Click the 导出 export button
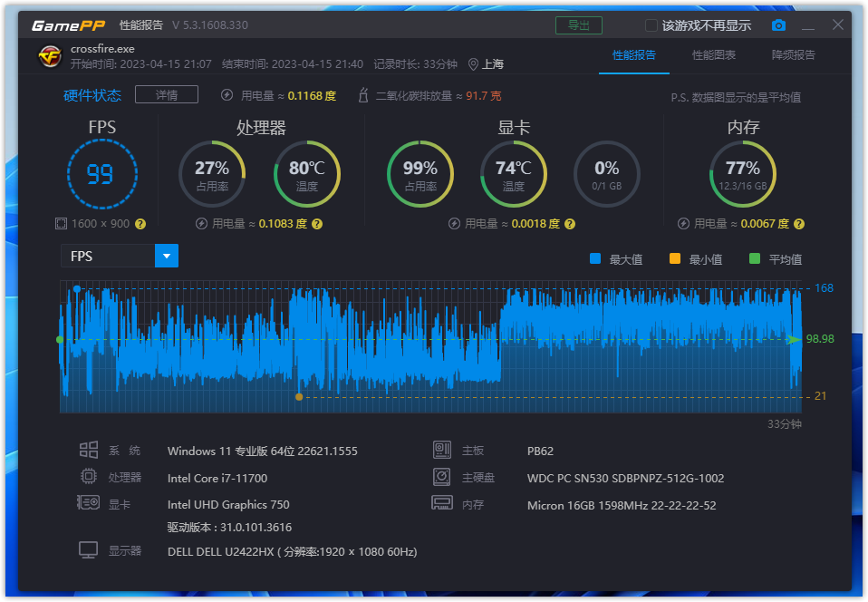 coord(579,25)
